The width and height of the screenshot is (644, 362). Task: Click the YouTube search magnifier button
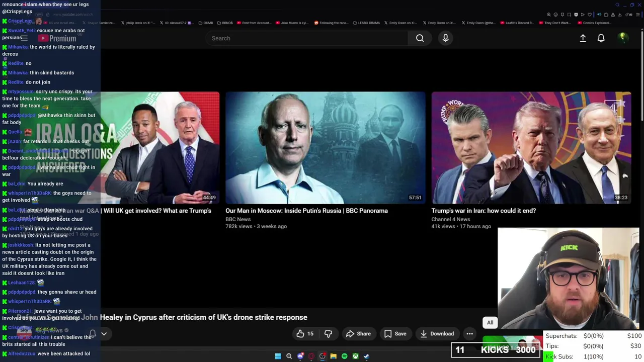(420, 38)
